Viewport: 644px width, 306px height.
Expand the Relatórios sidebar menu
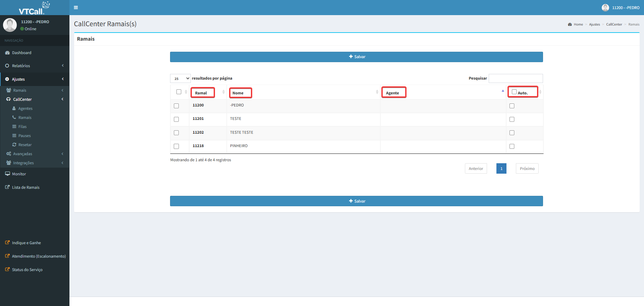(x=21, y=66)
